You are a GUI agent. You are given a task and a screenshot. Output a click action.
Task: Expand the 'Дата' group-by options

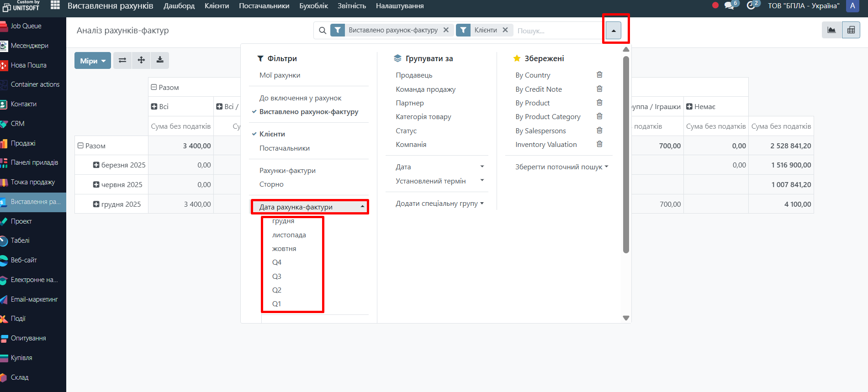click(439, 167)
